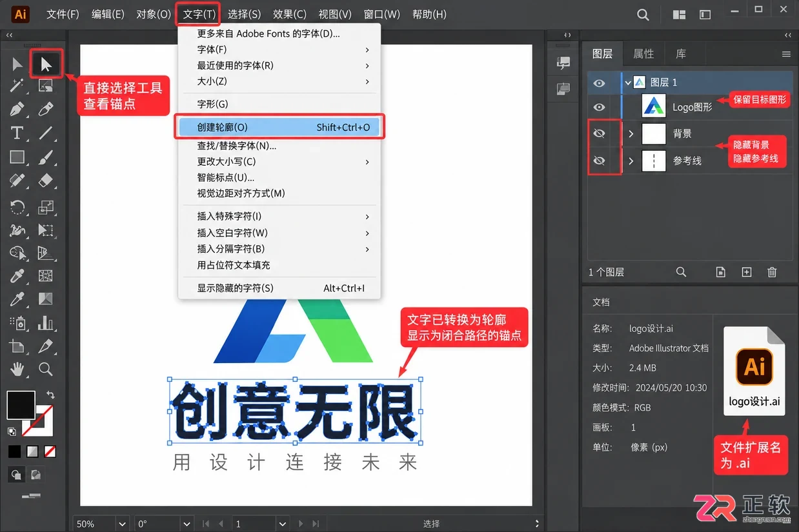Open the 50% zoom level dropdown
This screenshot has width=799, height=532.
click(122, 524)
